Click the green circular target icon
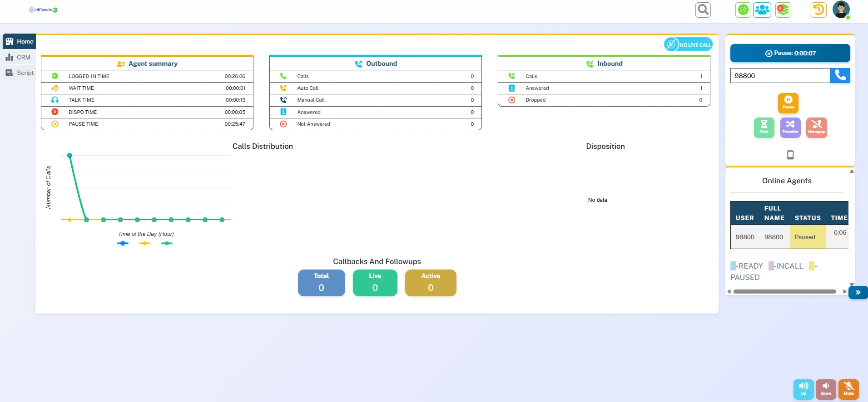The height and width of the screenshot is (402, 868). coord(743,10)
